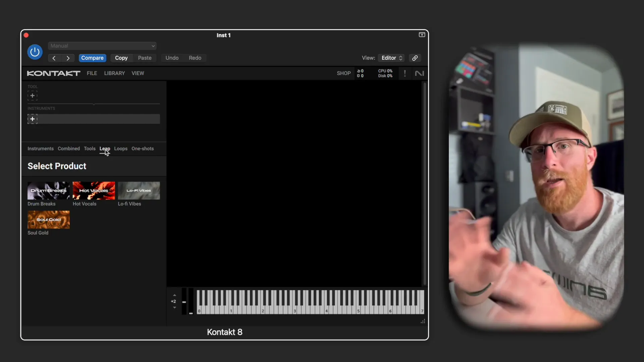The width and height of the screenshot is (644, 362).
Task: Click the Paste button
Action: coord(145,58)
